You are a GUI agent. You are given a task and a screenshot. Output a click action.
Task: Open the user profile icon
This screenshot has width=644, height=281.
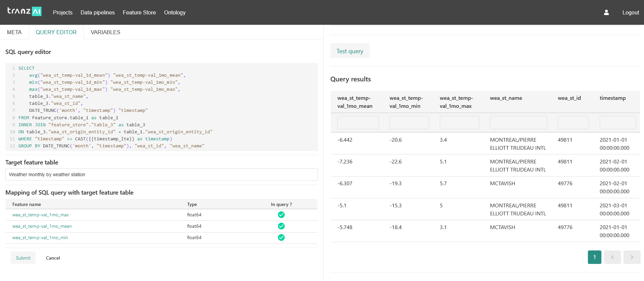[x=606, y=12]
